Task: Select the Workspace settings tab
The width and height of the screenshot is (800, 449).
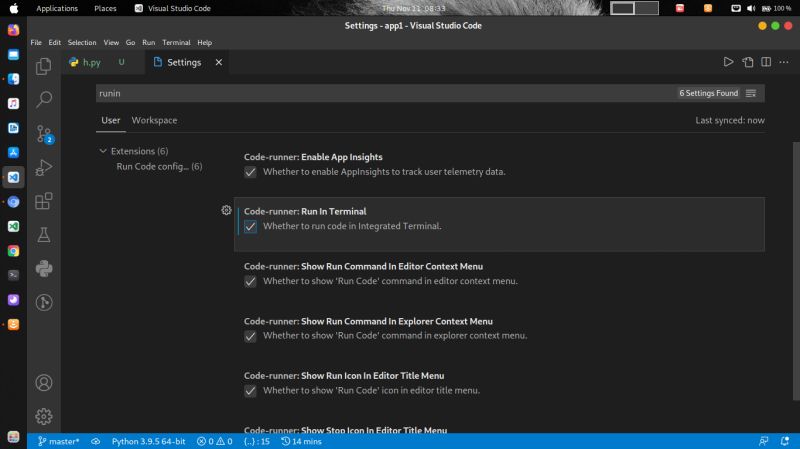Action: 154,120
